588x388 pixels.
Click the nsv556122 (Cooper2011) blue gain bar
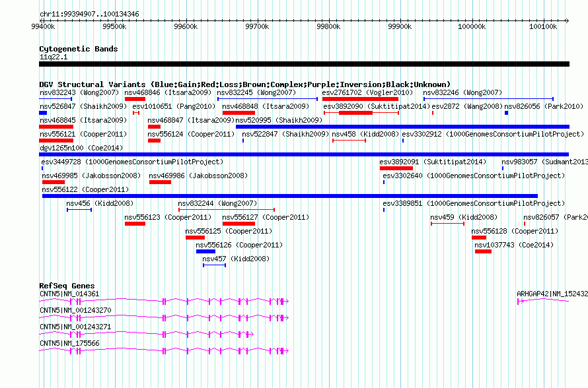(290, 196)
